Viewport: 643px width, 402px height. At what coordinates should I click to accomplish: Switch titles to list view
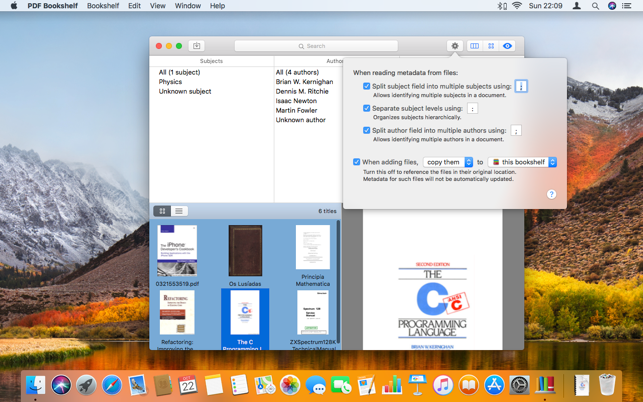click(x=179, y=211)
